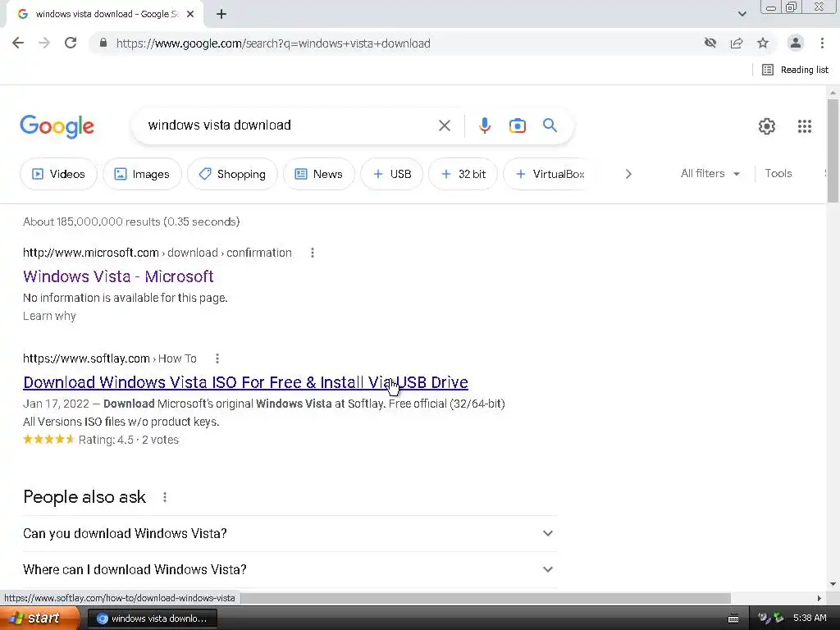
Task: Click the magnifier search button
Action: tap(550, 126)
